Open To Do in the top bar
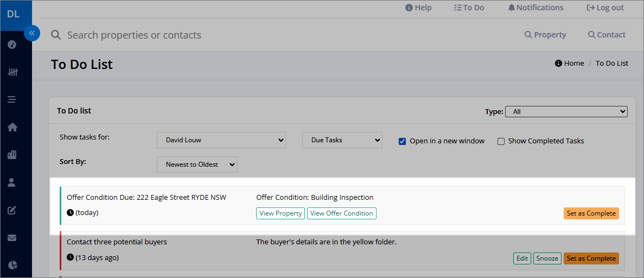The width and height of the screenshot is (644, 278). [469, 8]
